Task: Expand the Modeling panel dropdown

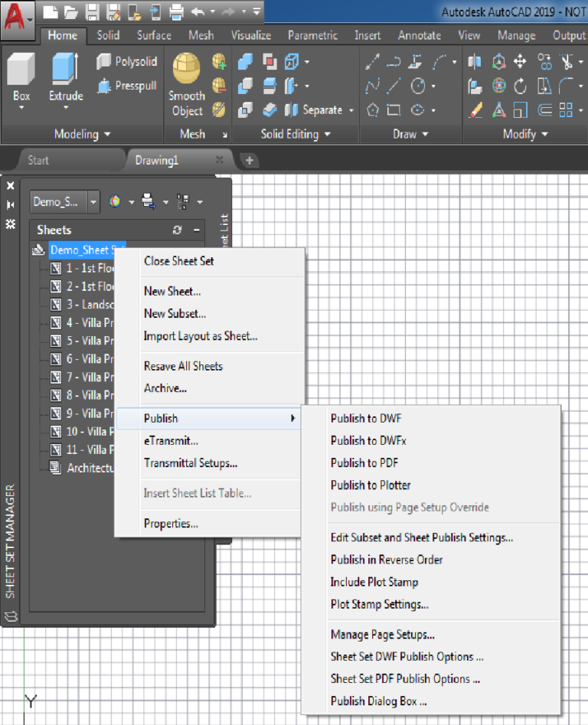Action: pos(82,134)
